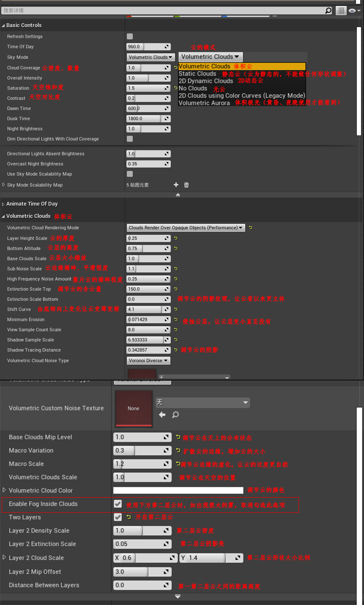Uncheck Enable Fog Inside Clouds
Viewport: 364px width, 605px height.
point(118,504)
